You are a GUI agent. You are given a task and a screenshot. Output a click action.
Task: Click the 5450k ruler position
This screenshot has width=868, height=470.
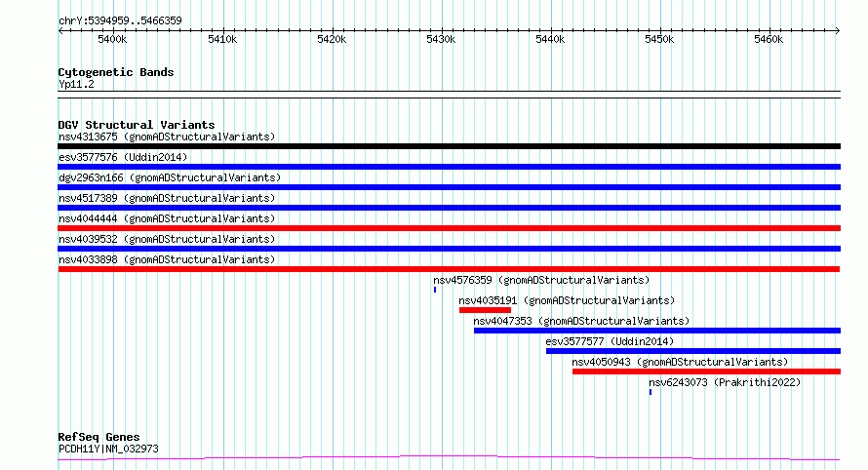[659, 39]
